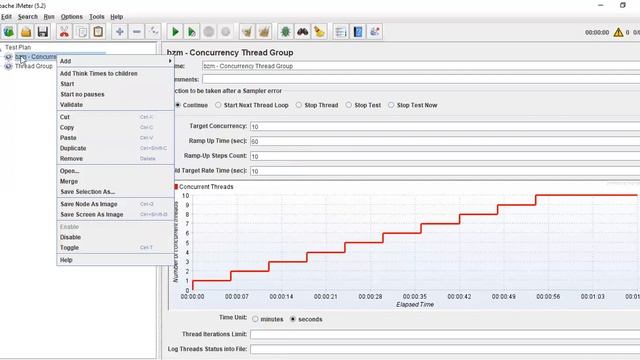Select the Stop Test Now radio button
The image size is (640, 360).
391,105
